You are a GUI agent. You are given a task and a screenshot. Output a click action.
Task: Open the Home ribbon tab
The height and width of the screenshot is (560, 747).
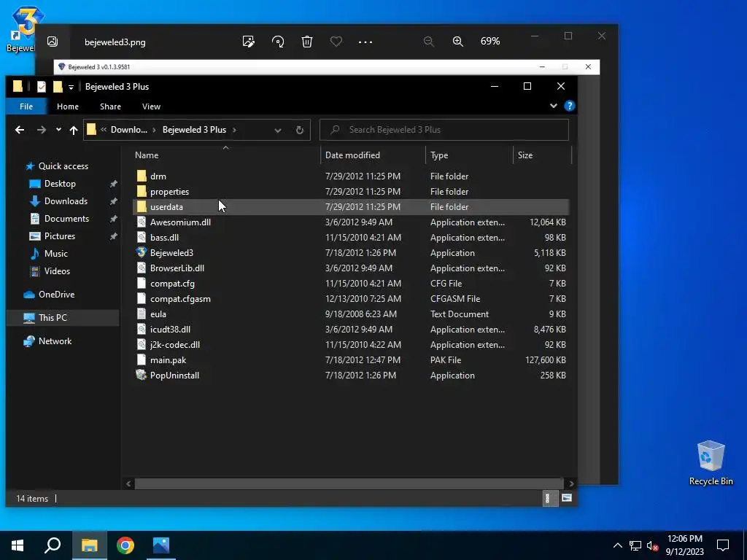[68, 106]
